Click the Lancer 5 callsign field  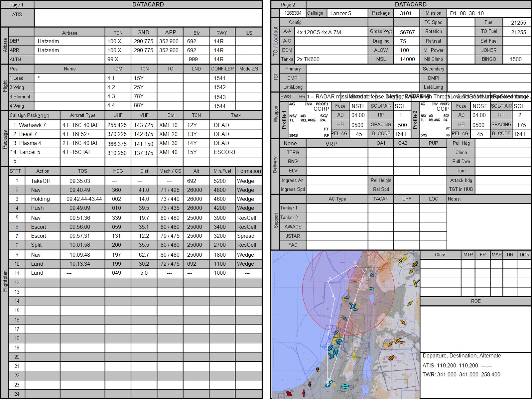coord(347,13)
